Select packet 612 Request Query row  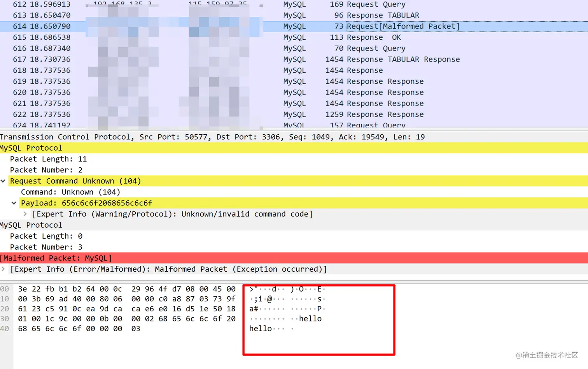(x=294, y=4)
